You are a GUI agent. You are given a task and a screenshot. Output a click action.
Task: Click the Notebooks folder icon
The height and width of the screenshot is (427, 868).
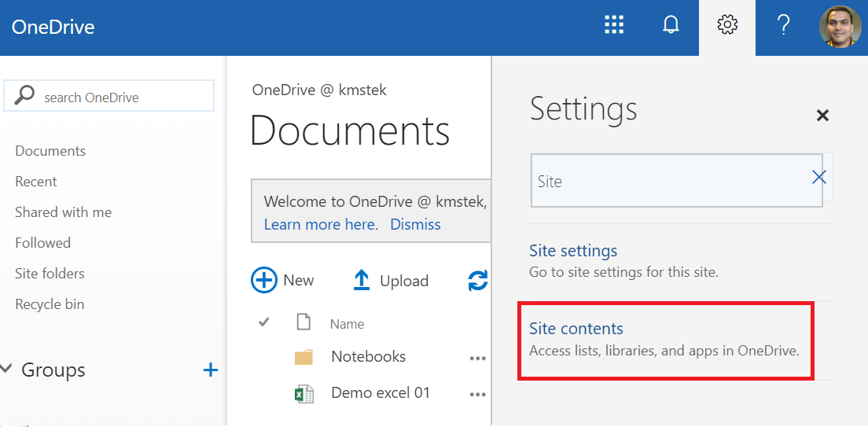303,357
